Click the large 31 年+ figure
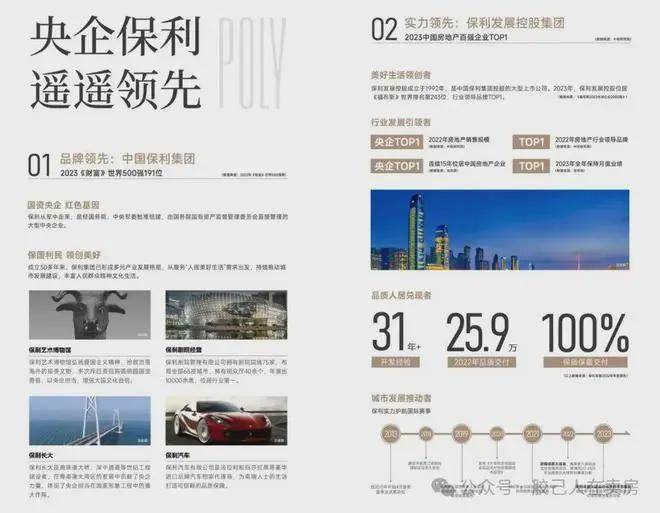 click(396, 332)
